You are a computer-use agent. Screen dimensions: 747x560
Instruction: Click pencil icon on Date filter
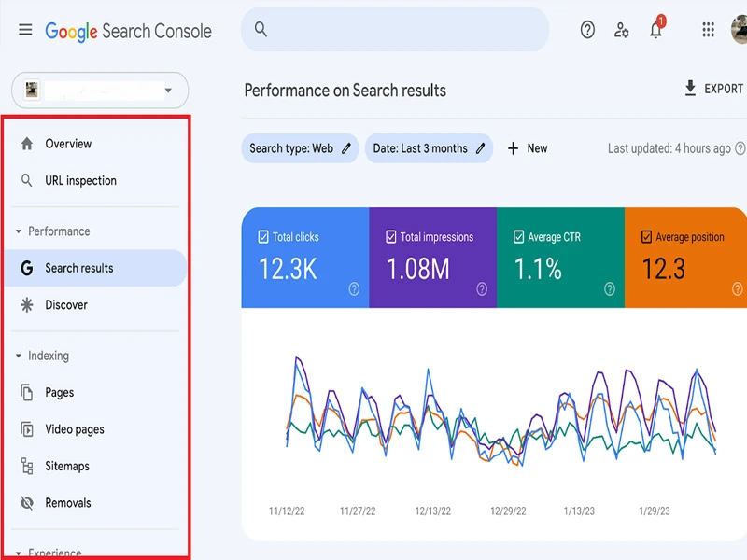click(481, 148)
